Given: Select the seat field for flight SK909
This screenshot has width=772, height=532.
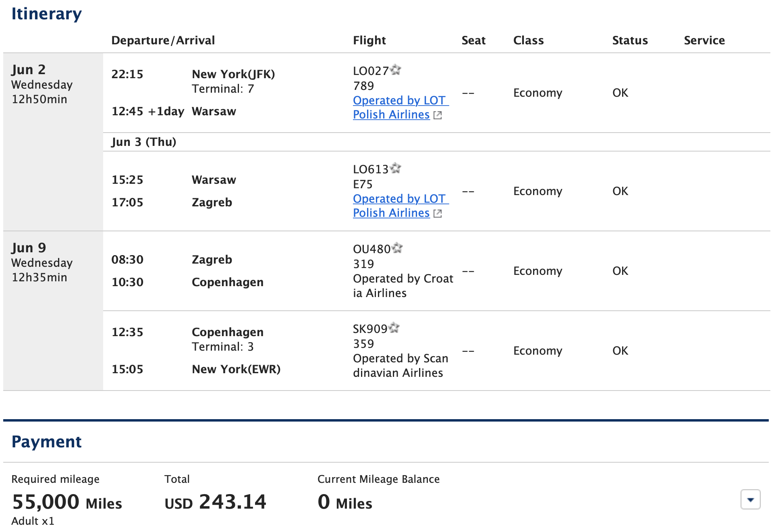Looking at the screenshot, I should 469,351.
